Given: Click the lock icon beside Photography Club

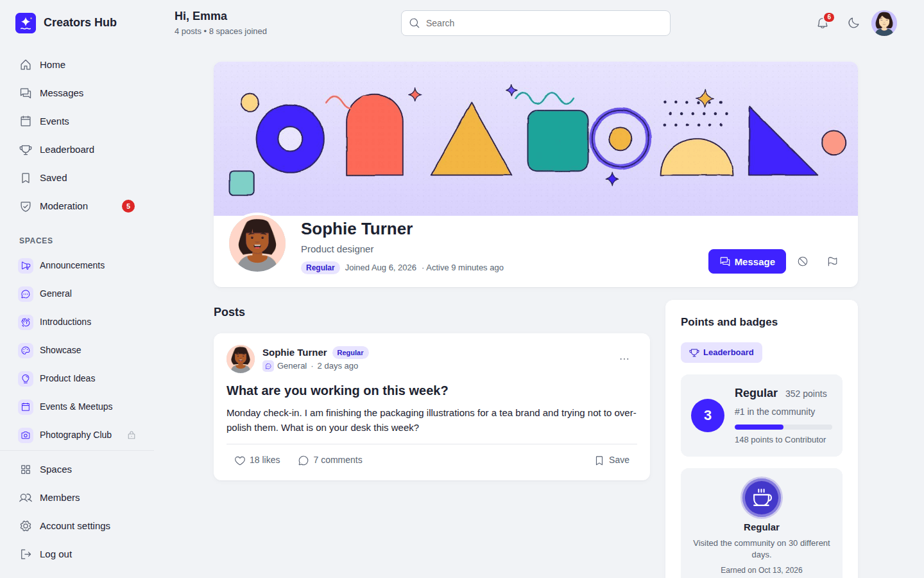Looking at the screenshot, I should 132,435.
